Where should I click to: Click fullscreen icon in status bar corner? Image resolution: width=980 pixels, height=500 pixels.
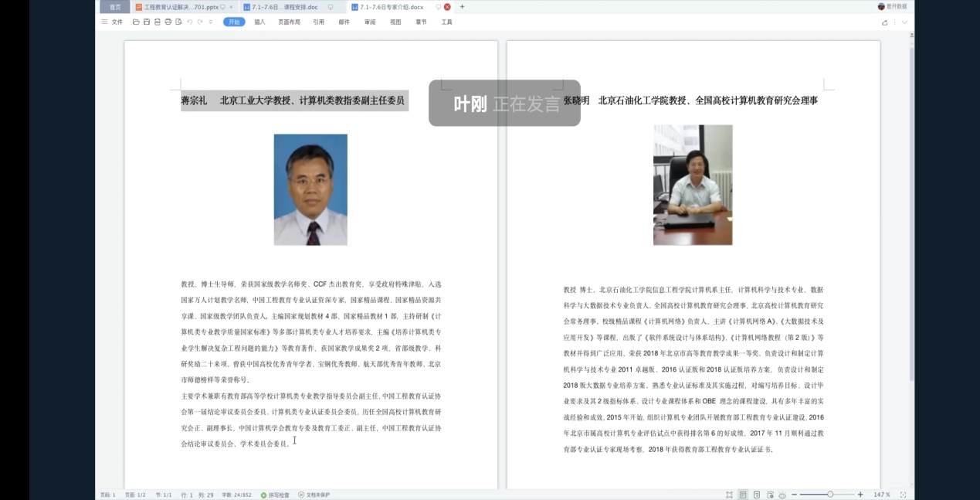click(903, 495)
